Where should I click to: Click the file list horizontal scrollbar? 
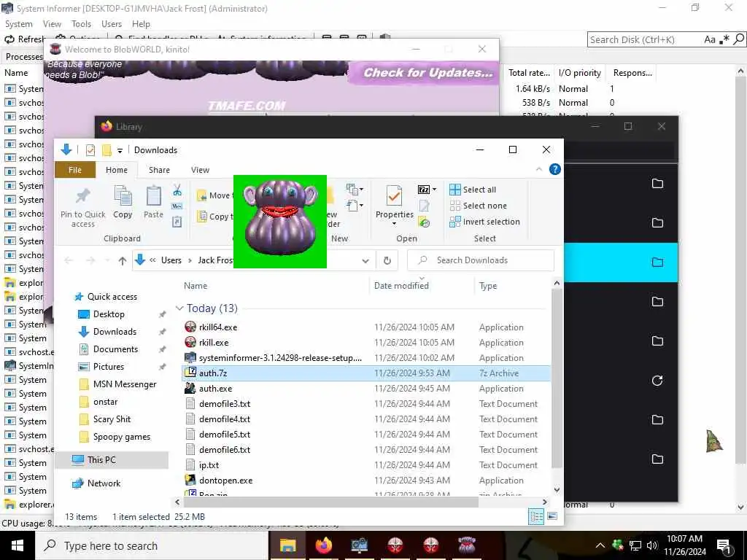(x=330, y=502)
